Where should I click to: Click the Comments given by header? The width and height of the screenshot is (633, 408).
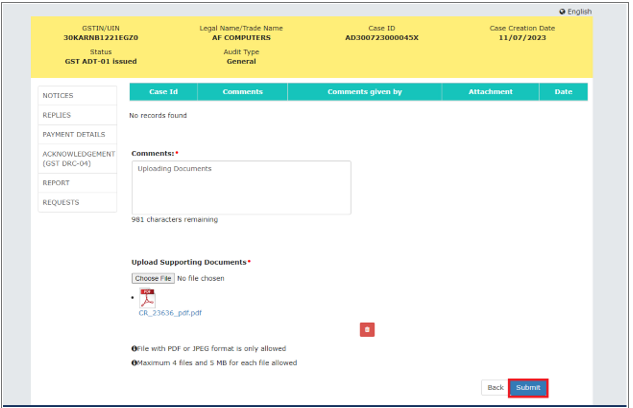365,92
